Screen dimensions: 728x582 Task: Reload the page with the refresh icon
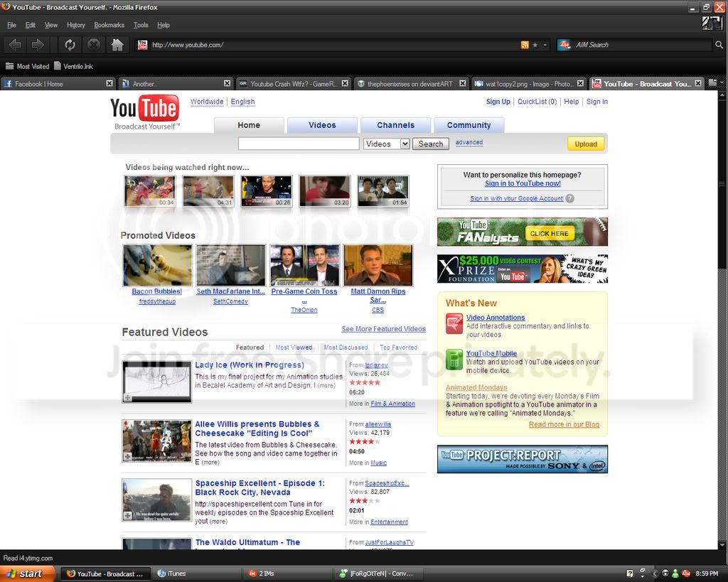70,45
